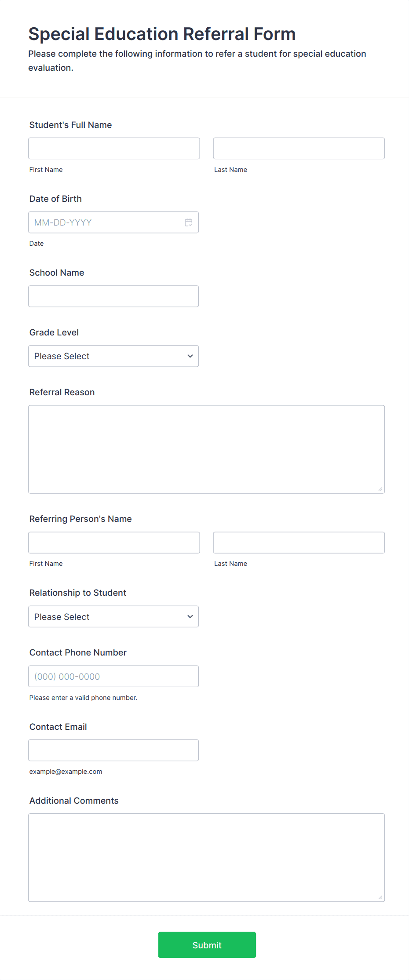Select the School Name text field
Image resolution: width=409 pixels, height=980 pixels.
(113, 296)
